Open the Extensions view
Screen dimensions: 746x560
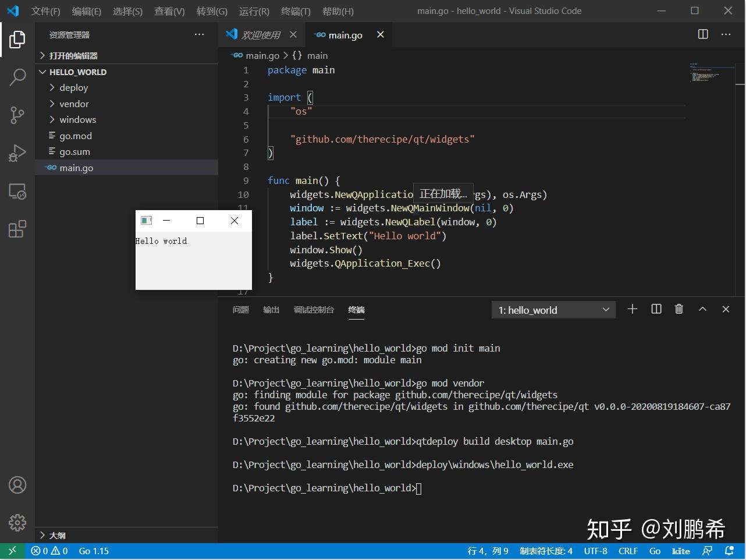(x=17, y=229)
